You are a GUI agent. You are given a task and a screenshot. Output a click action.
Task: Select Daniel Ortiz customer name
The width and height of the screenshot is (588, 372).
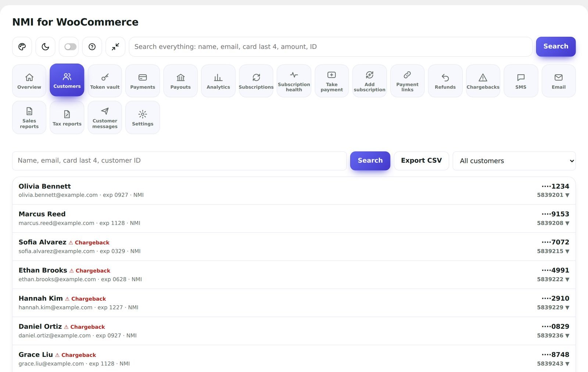tap(40, 327)
